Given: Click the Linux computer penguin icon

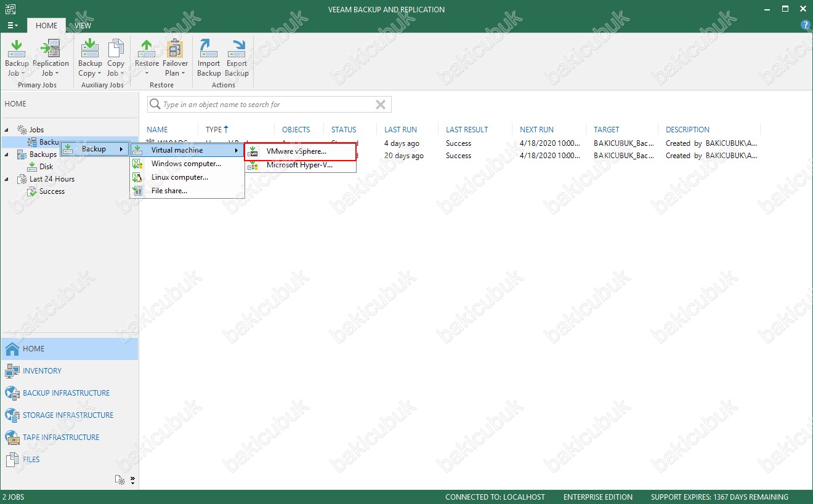Looking at the screenshot, I should pyautogui.click(x=138, y=177).
